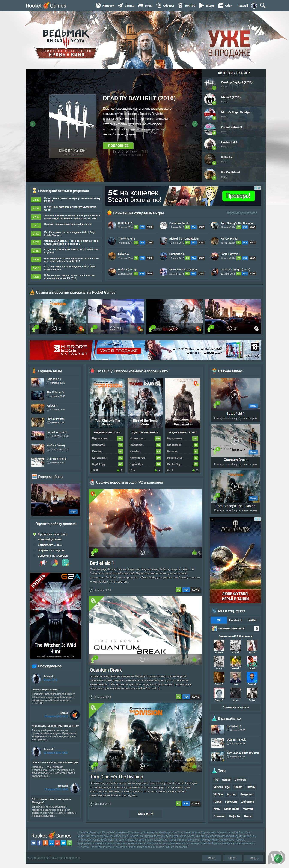Open the Игры menu item

coord(145,5)
